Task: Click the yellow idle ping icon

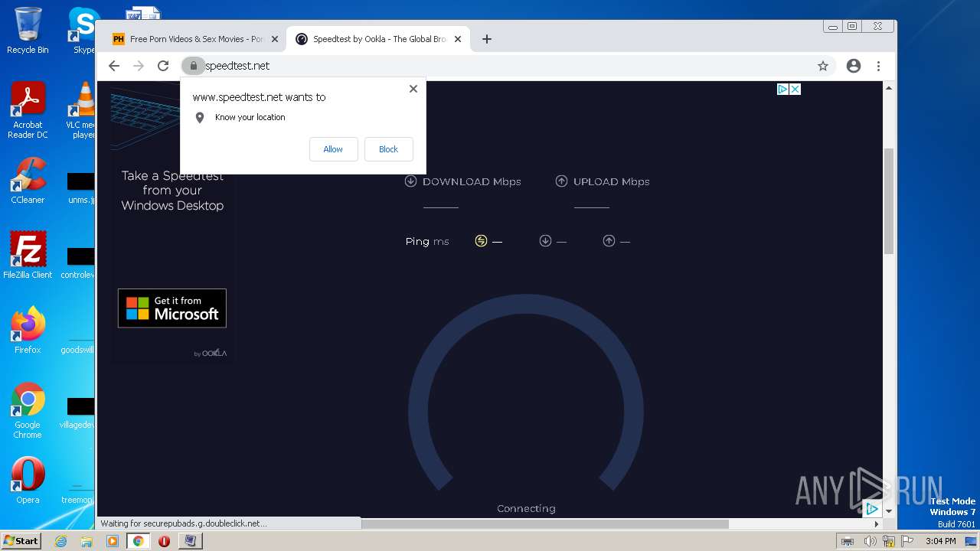Action: (481, 241)
